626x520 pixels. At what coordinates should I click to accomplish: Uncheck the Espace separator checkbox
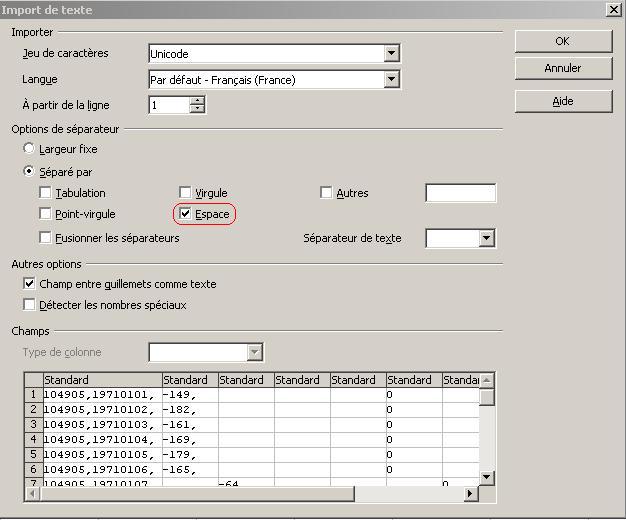pyautogui.click(x=185, y=214)
